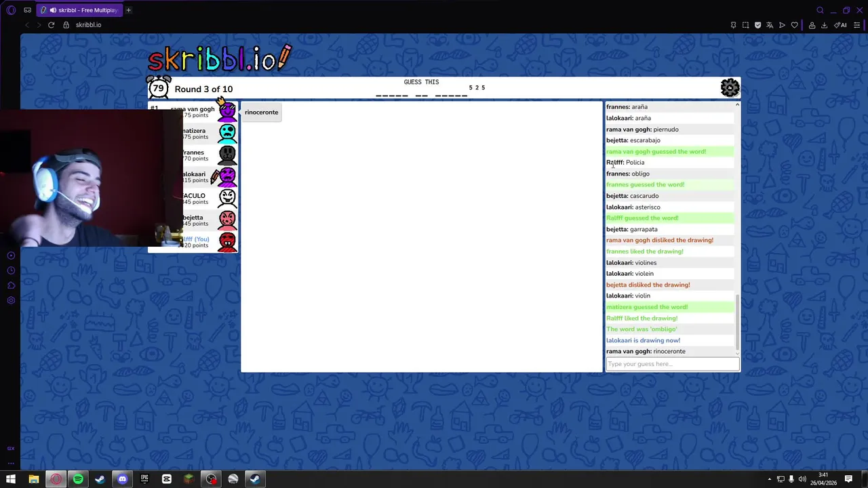Open the Windows Start menu
The image size is (868, 488).
pos(11,479)
